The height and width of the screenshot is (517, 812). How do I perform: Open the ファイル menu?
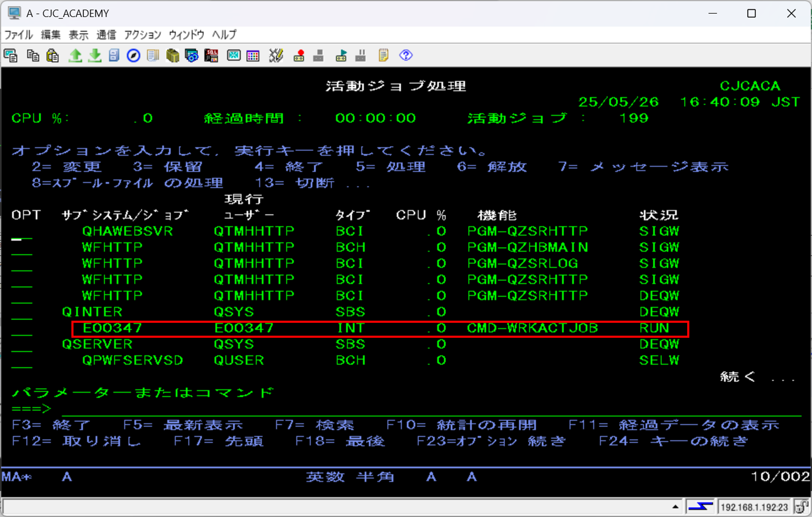pos(18,34)
